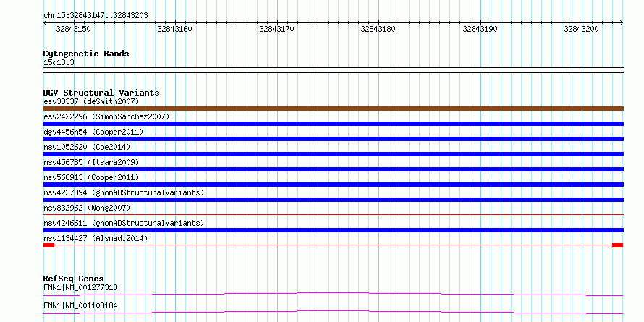This screenshot has width=644, height=322.
Task: Click ruler position 32843180
Action: pyautogui.click(x=378, y=29)
